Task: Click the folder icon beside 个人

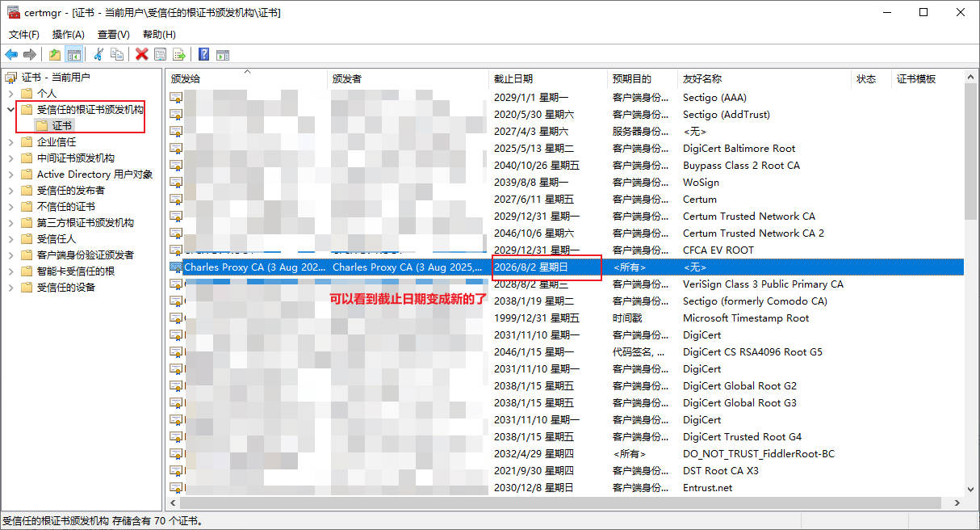Action: pos(27,94)
